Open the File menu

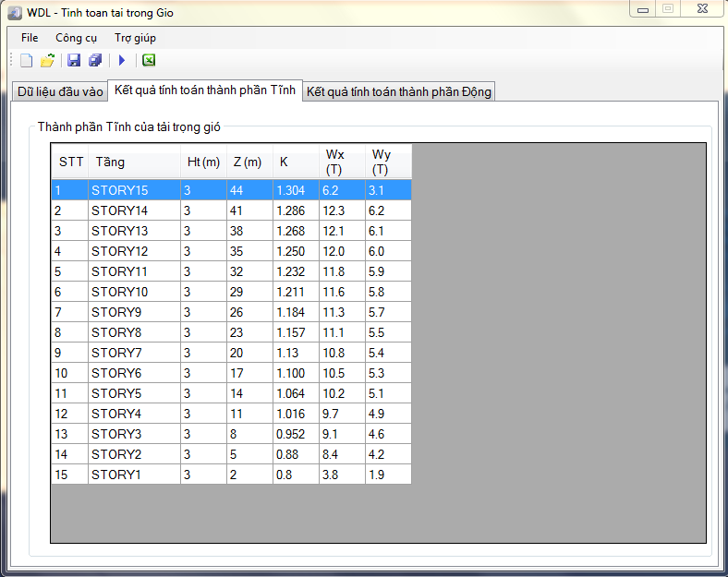point(30,38)
